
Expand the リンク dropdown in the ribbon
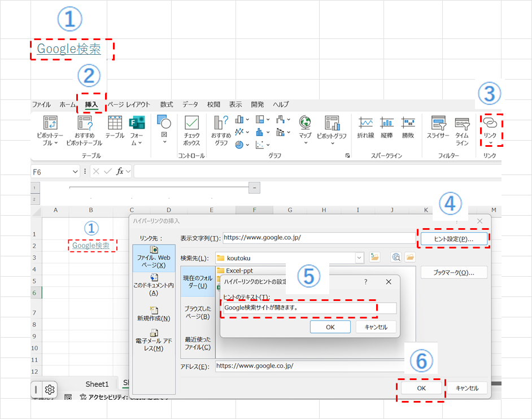pyautogui.click(x=490, y=142)
